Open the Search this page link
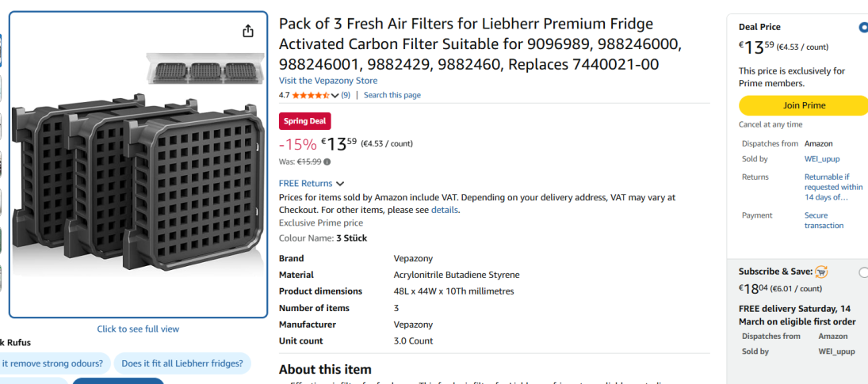This screenshot has width=868, height=384. 392,95
